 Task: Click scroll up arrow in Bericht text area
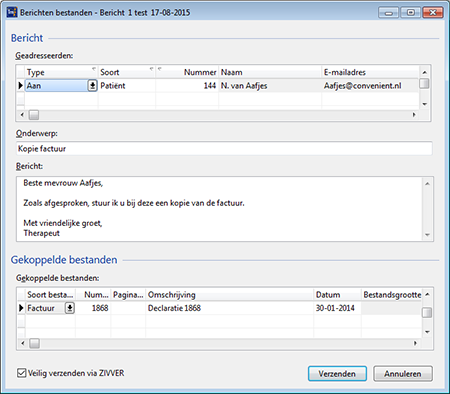[427, 183]
